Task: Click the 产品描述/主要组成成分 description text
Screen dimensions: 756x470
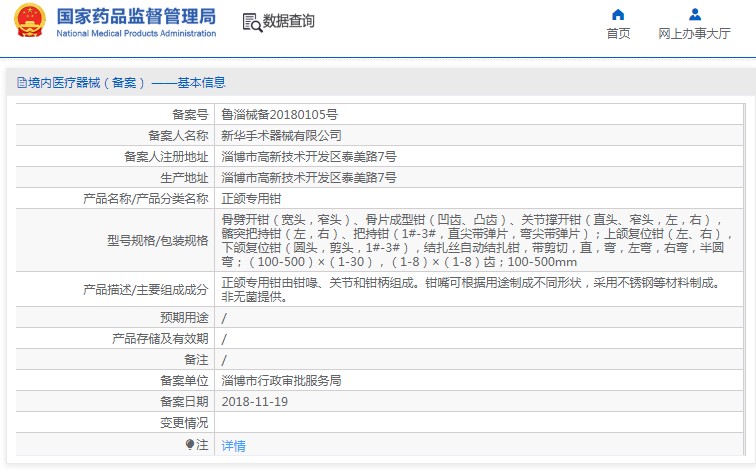Action: pos(471,289)
